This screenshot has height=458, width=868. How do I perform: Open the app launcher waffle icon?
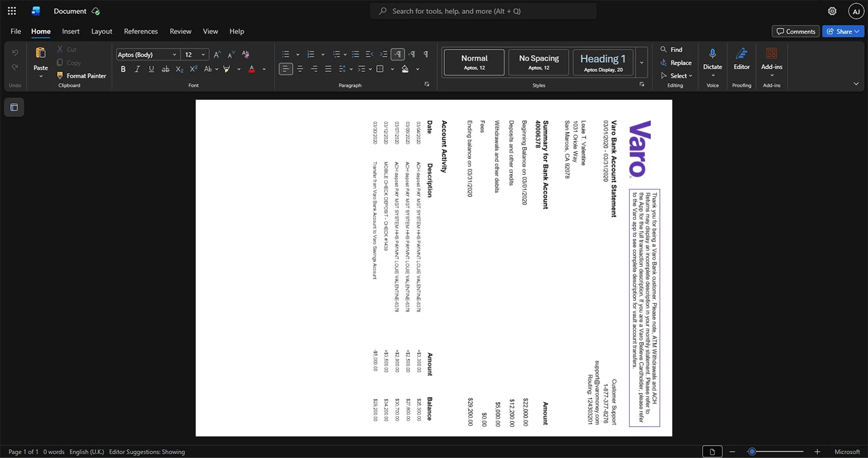[11, 11]
